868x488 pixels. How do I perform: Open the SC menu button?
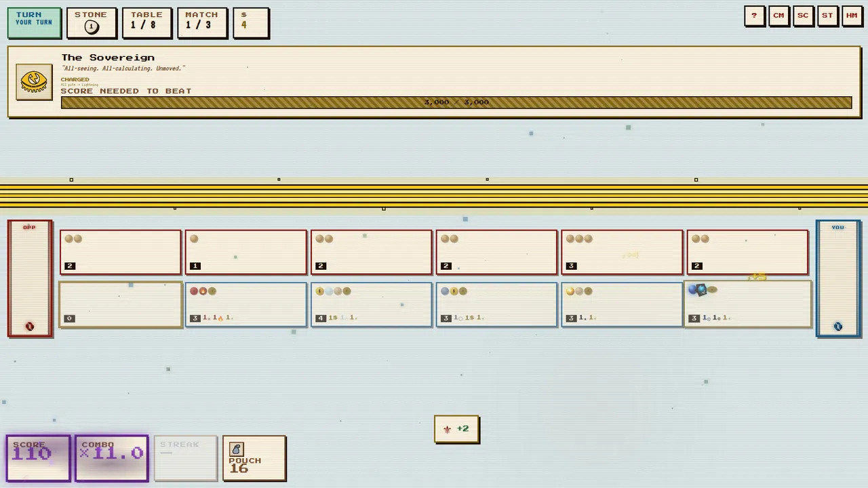tap(804, 16)
